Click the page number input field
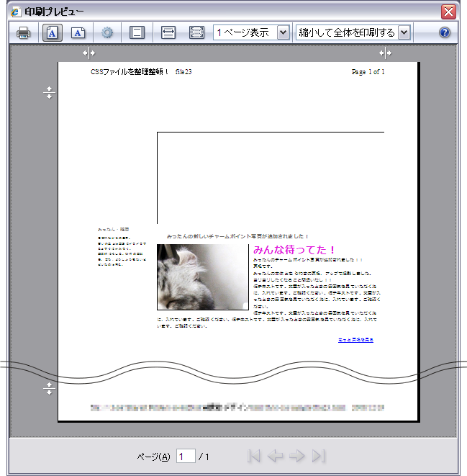The image size is (467, 476). tap(186, 457)
